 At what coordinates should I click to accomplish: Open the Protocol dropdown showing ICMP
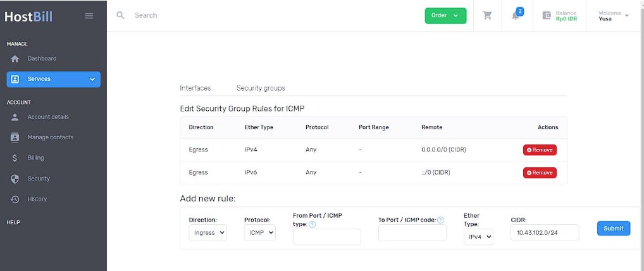click(259, 233)
